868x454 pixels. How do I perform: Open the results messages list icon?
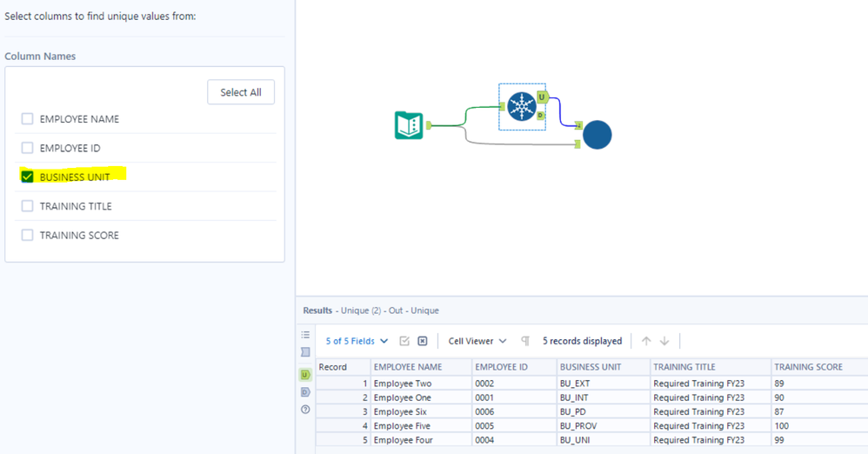tap(305, 335)
